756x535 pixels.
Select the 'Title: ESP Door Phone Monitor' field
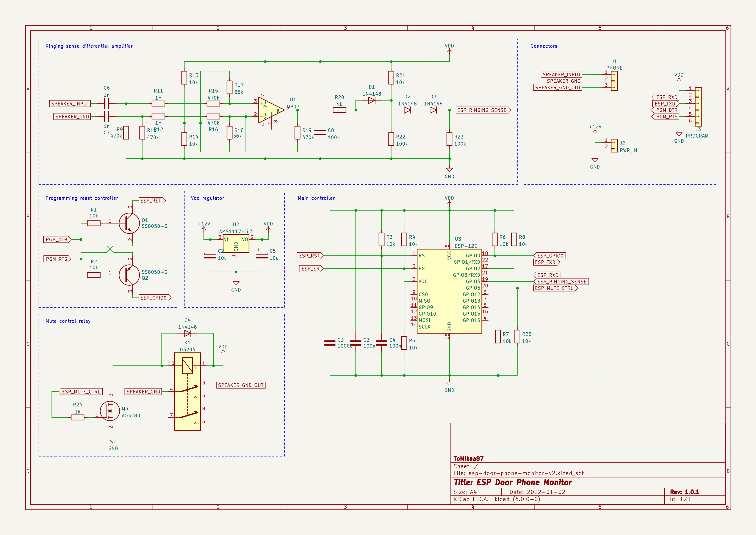(513, 483)
